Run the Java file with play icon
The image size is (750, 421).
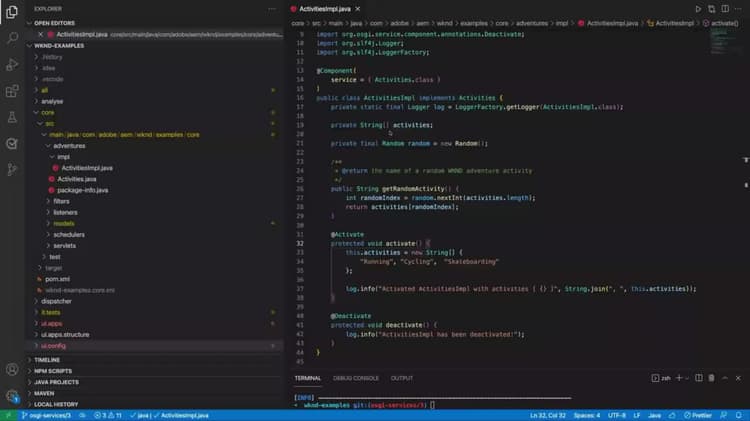pyautogui.click(x=698, y=9)
